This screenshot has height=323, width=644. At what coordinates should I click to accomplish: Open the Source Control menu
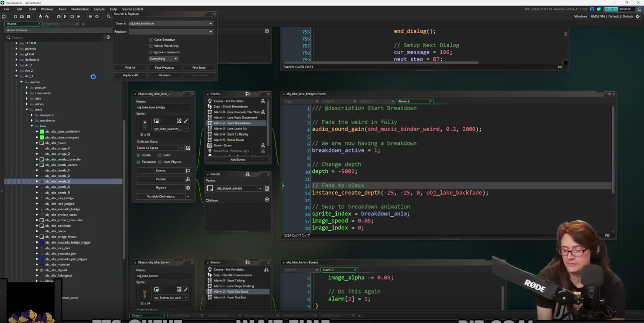pyautogui.click(x=132, y=9)
